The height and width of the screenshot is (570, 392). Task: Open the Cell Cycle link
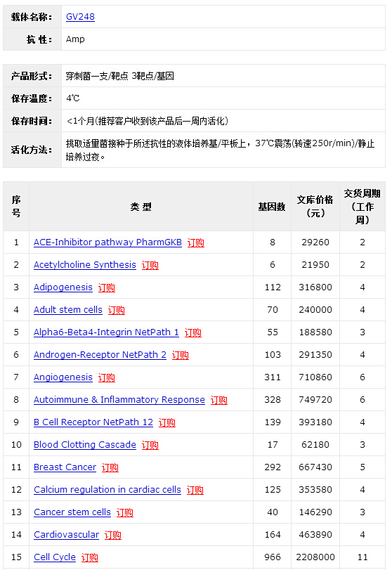pos(55,558)
